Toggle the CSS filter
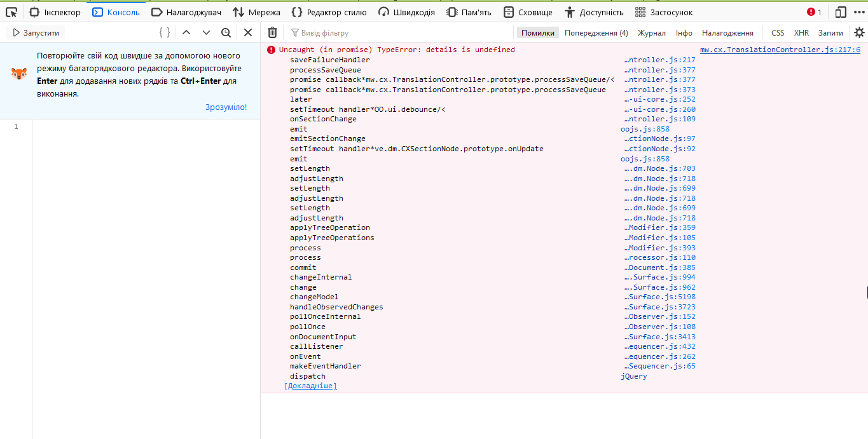868x439 pixels. coord(778,32)
